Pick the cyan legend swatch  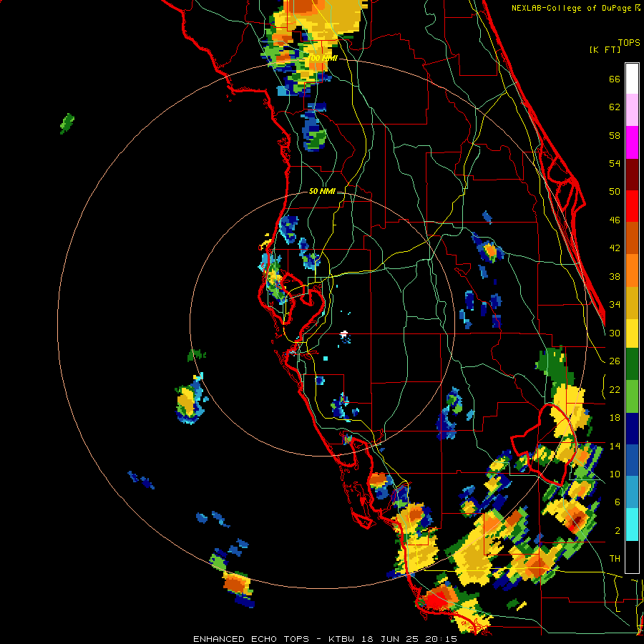coord(632,525)
